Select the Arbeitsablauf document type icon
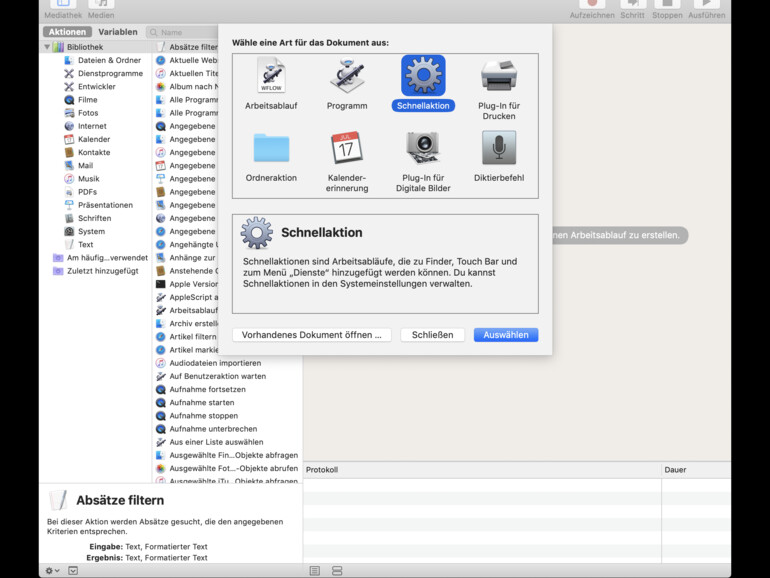Viewport: 770px width, 578px height. (x=271, y=76)
